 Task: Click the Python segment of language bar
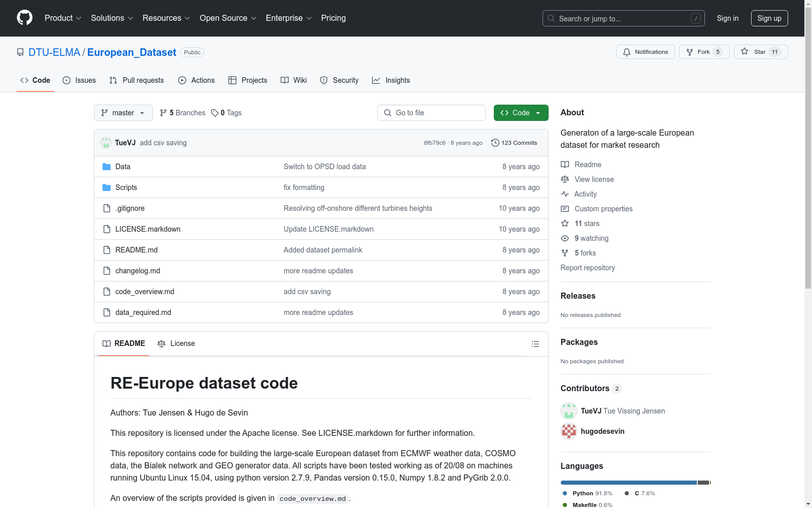point(629,483)
